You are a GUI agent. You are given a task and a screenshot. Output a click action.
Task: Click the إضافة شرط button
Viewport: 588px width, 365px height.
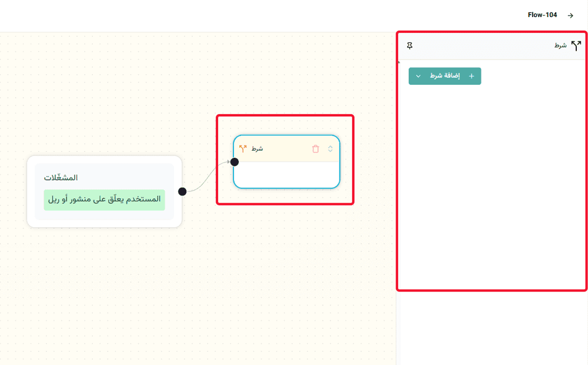[445, 76]
